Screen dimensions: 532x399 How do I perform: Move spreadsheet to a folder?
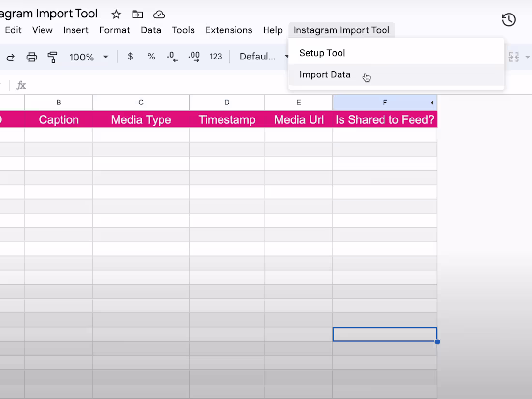click(137, 14)
